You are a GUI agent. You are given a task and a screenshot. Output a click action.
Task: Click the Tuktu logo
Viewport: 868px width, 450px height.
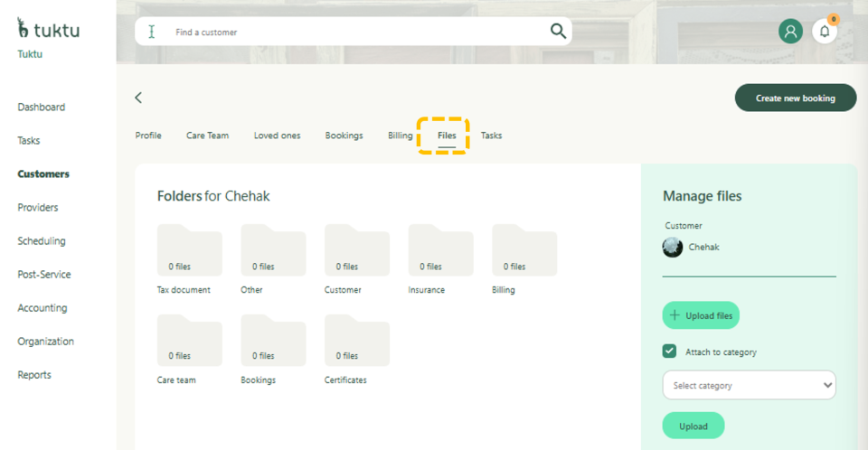[48, 30]
